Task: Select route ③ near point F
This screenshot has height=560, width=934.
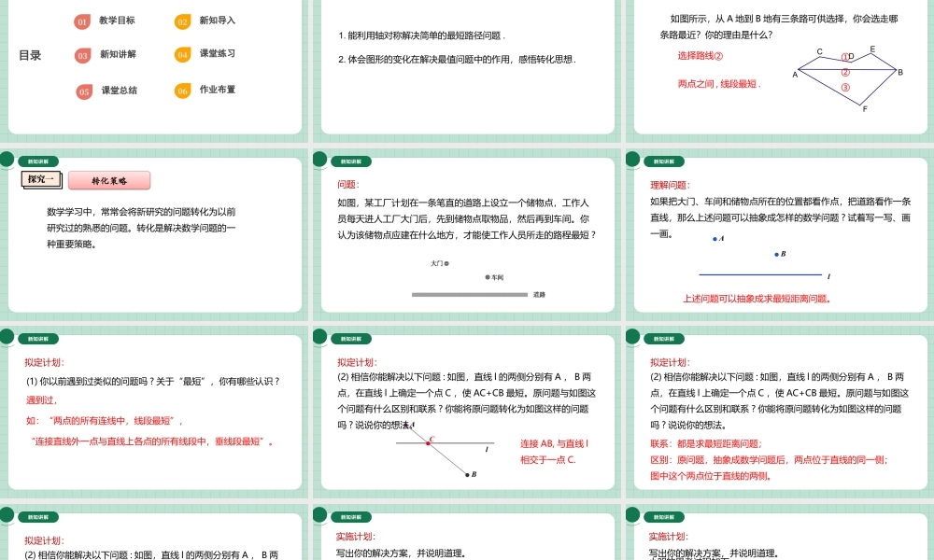Action: (845, 88)
